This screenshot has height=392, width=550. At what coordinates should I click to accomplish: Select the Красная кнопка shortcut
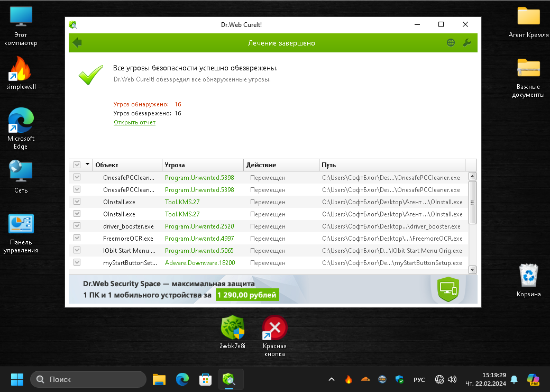pos(274,336)
